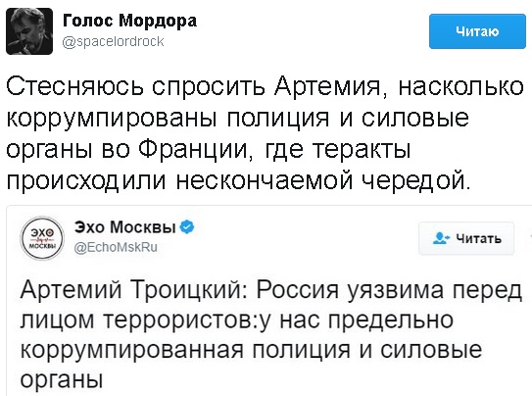Open the Эхо Москвы account name
Screen dimensions: 532x396
tap(124, 227)
